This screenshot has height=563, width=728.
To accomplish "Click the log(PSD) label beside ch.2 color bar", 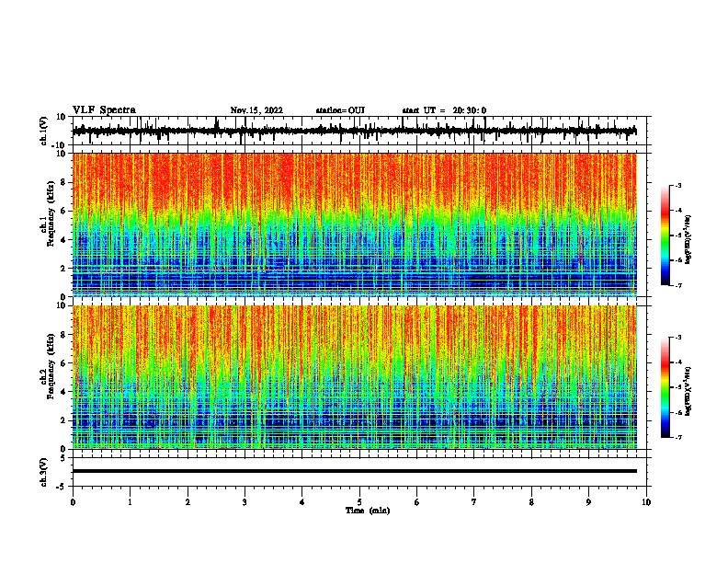I will [x=688, y=391].
